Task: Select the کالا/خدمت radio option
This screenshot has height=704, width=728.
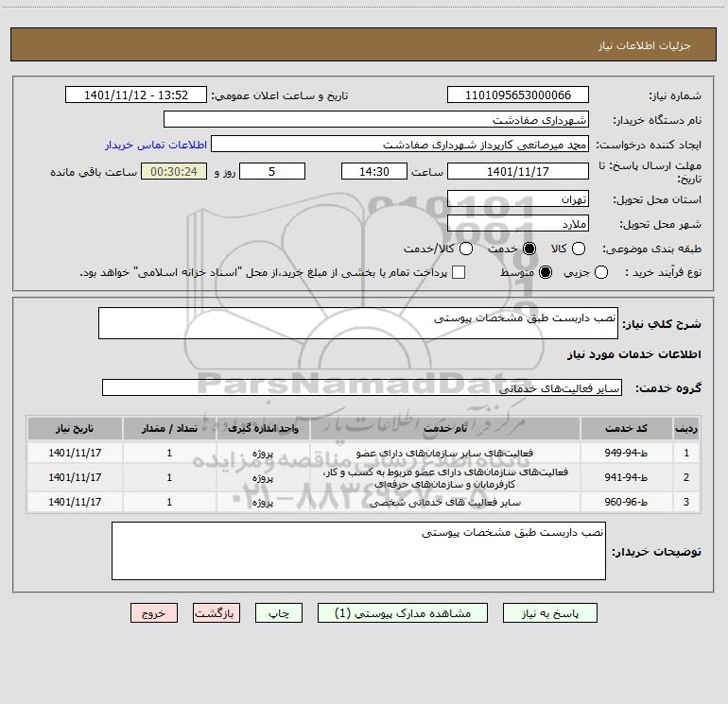Action: click(x=466, y=249)
